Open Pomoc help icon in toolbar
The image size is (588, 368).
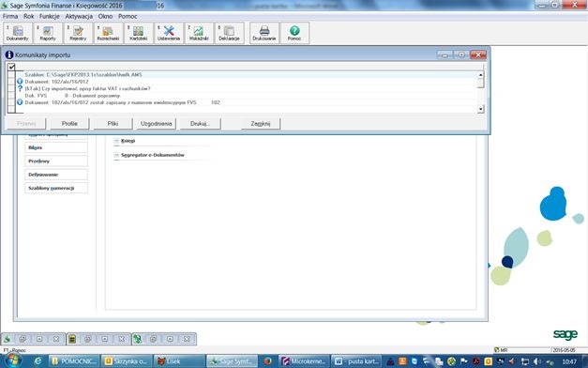(x=294, y=33)
